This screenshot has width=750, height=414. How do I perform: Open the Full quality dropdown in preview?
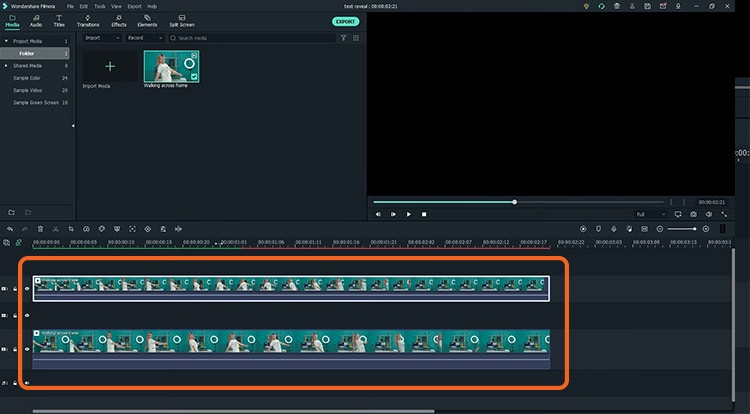pyautogui.click(x=651, y=214)
